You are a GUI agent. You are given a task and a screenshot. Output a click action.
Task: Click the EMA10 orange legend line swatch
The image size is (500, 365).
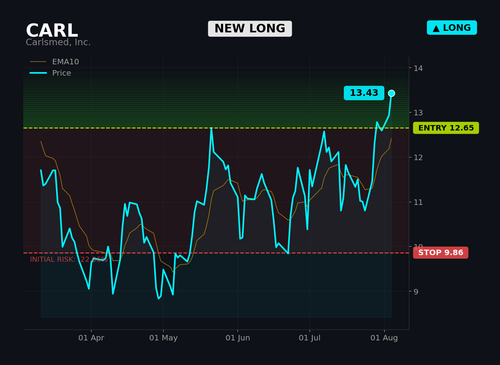38,62
